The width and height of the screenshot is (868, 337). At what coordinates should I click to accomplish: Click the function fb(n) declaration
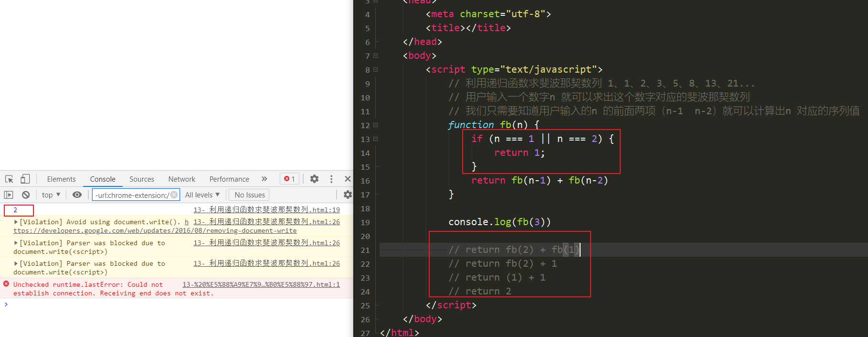click(x=494, y=125)
